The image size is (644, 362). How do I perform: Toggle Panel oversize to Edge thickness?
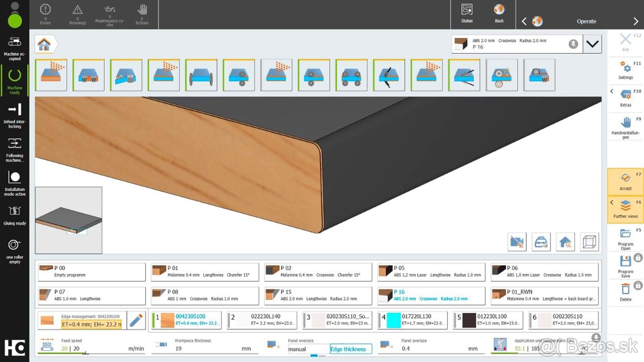click(x=350, y=349)
